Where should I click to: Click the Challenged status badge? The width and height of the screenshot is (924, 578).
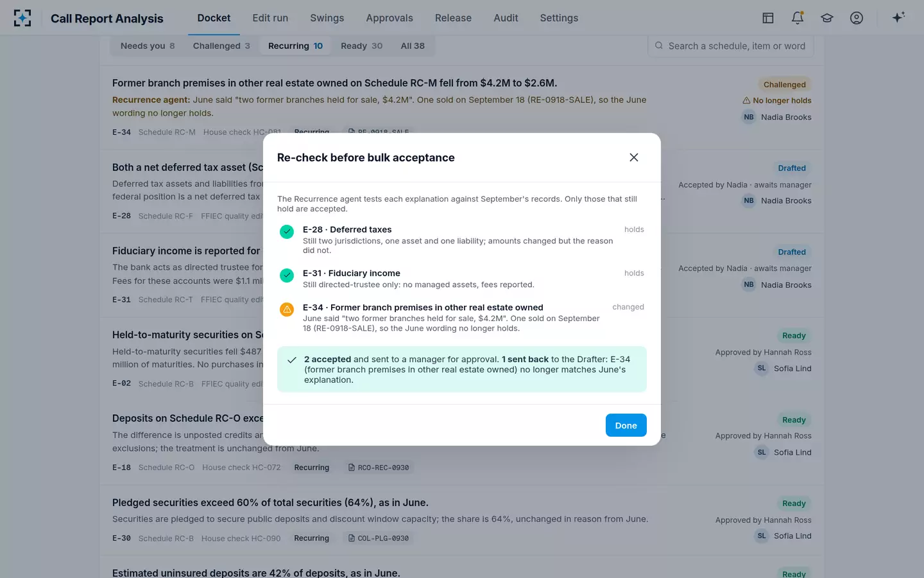pyautogui.click(x=785, y=84)
